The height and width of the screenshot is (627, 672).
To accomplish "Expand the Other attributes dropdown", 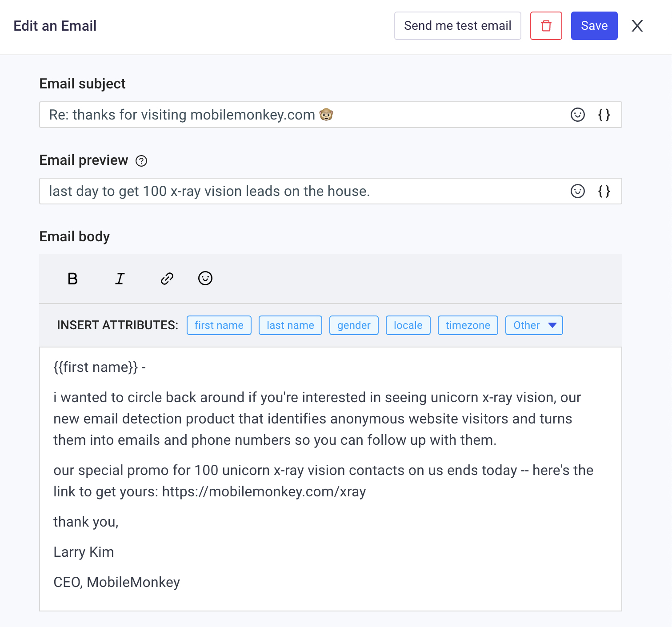I will pos(534,325).
